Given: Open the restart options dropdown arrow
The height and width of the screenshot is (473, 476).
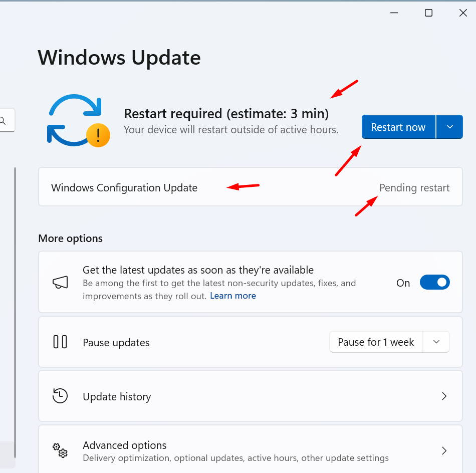Looking at the screenshot, I should pyautogui.click(x=449, y=127).
